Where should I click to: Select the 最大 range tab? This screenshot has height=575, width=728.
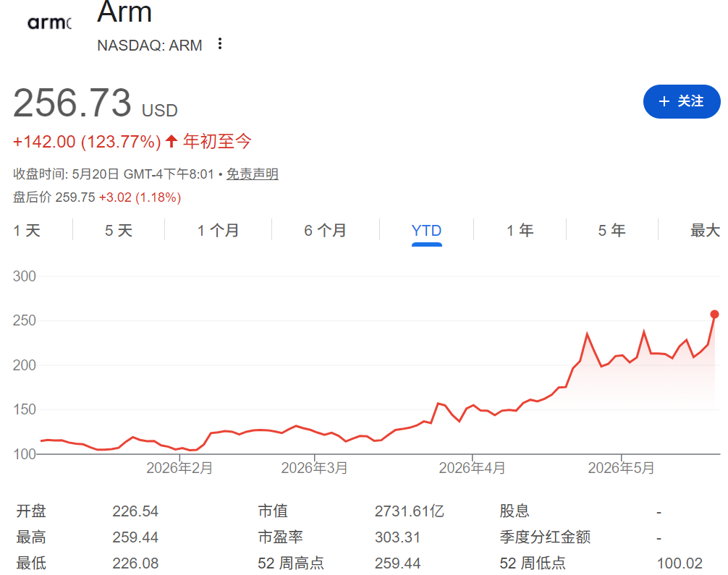tap(705, 230)
